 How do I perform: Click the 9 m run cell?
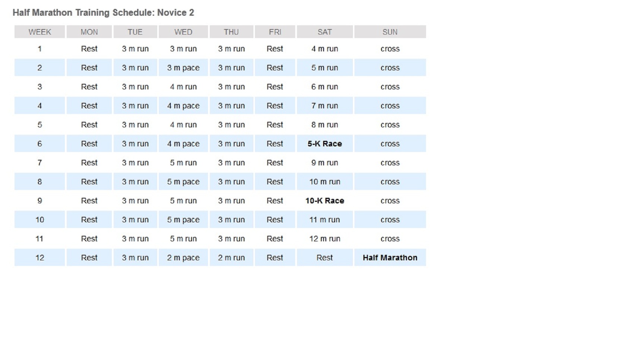click(325, 163)
